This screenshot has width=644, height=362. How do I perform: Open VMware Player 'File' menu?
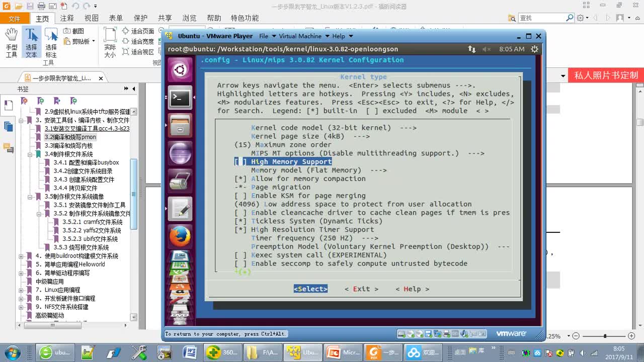[268, 36]
